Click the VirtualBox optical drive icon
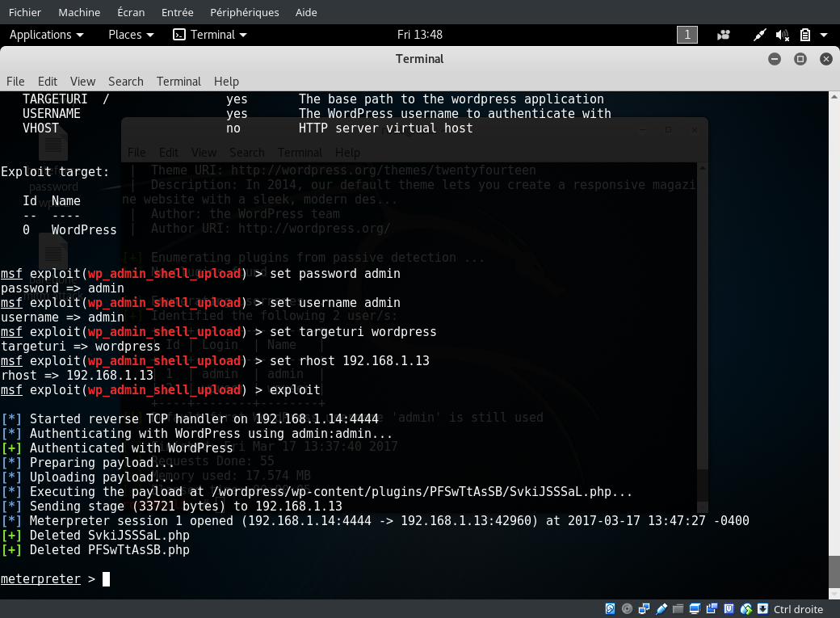The width and height of the screenshot is (840, 618). click(627, 609)
